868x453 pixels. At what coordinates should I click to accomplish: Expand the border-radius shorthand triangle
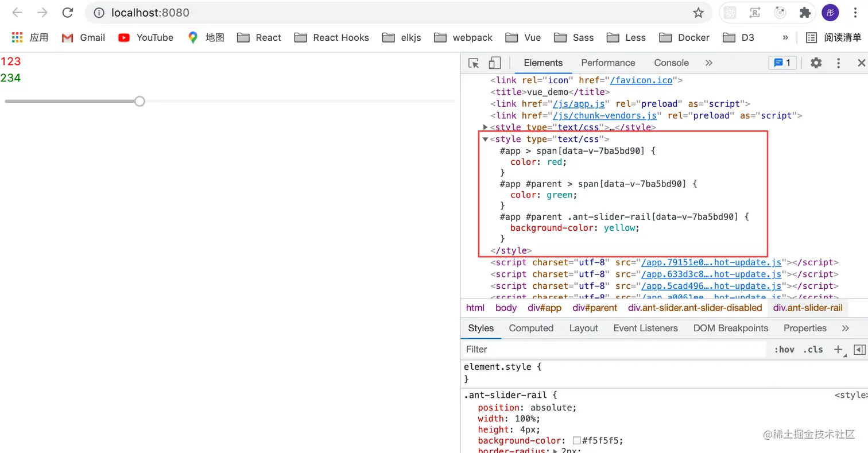555,451
